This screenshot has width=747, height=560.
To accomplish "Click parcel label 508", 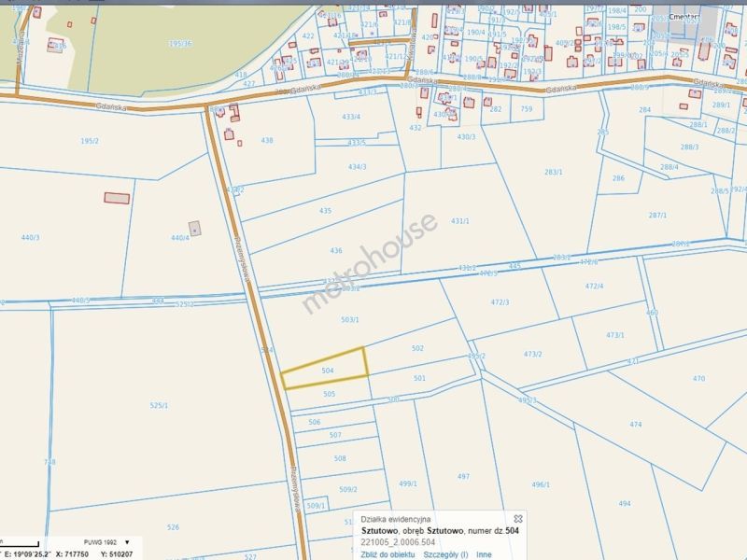I will 340,458.
